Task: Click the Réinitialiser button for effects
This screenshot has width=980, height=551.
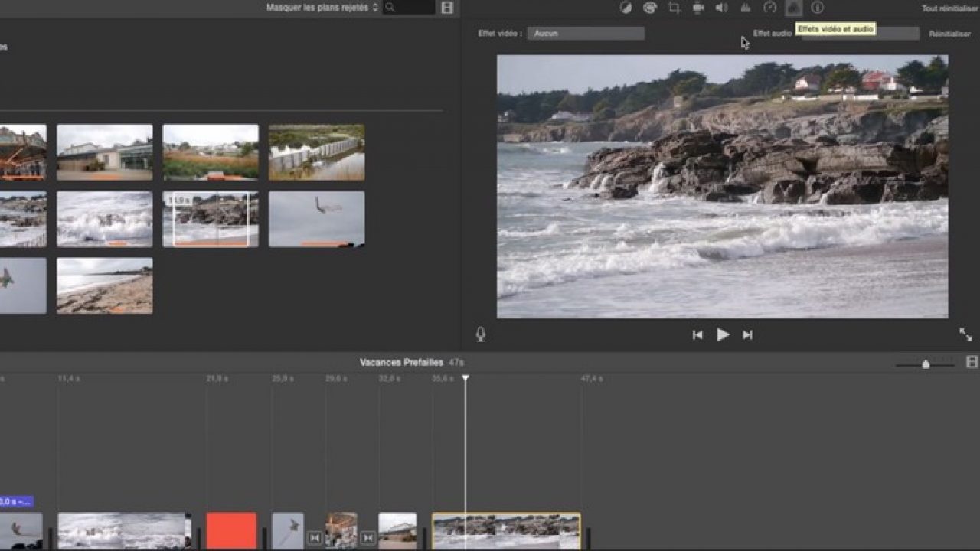Action: (949, 34)
